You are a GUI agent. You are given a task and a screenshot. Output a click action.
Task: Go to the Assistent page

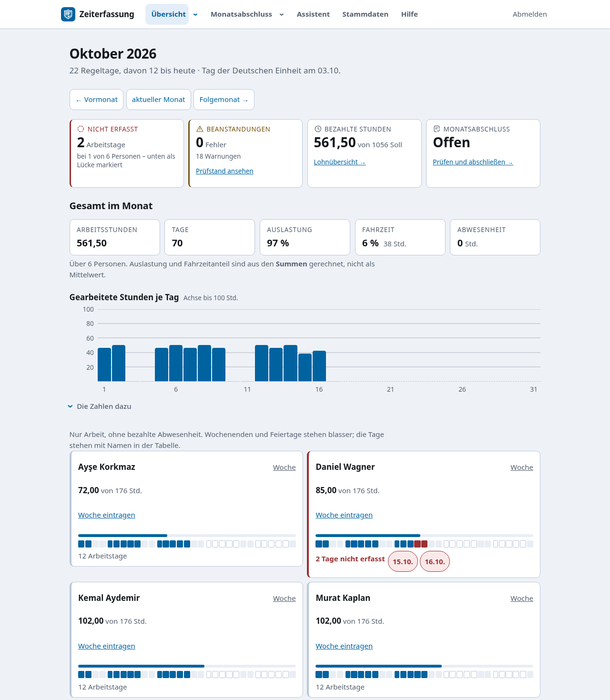coord(313,14)
